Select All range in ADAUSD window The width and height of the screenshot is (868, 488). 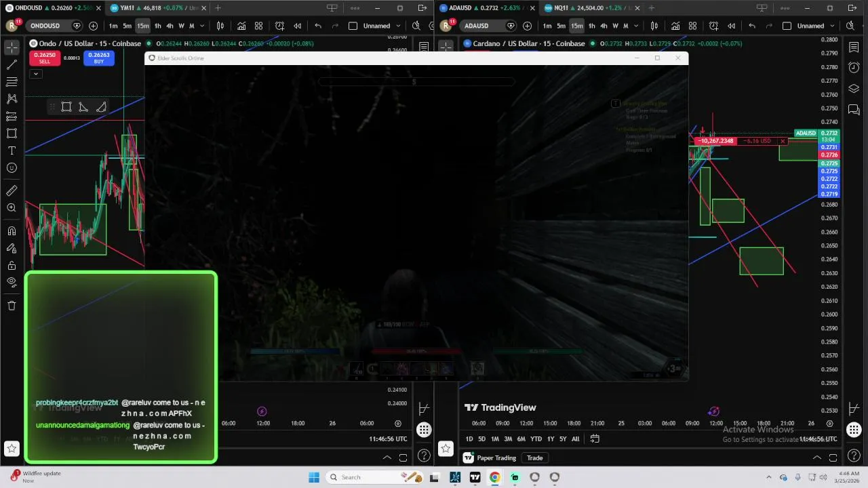click(x=575, y=439)
